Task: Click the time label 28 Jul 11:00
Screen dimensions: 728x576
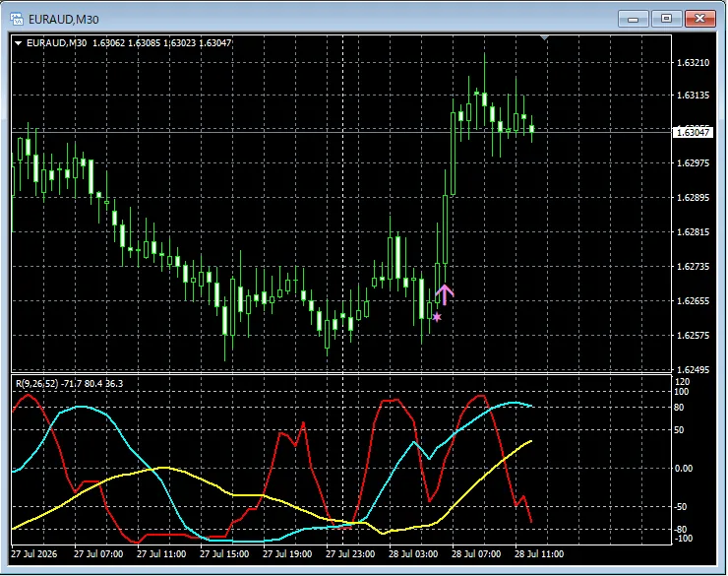Action: point(539,554)
